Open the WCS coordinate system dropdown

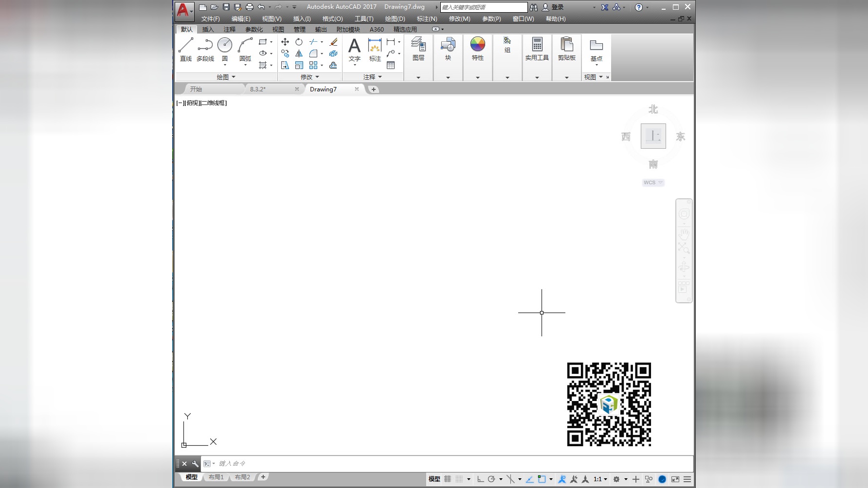point(653,182)
